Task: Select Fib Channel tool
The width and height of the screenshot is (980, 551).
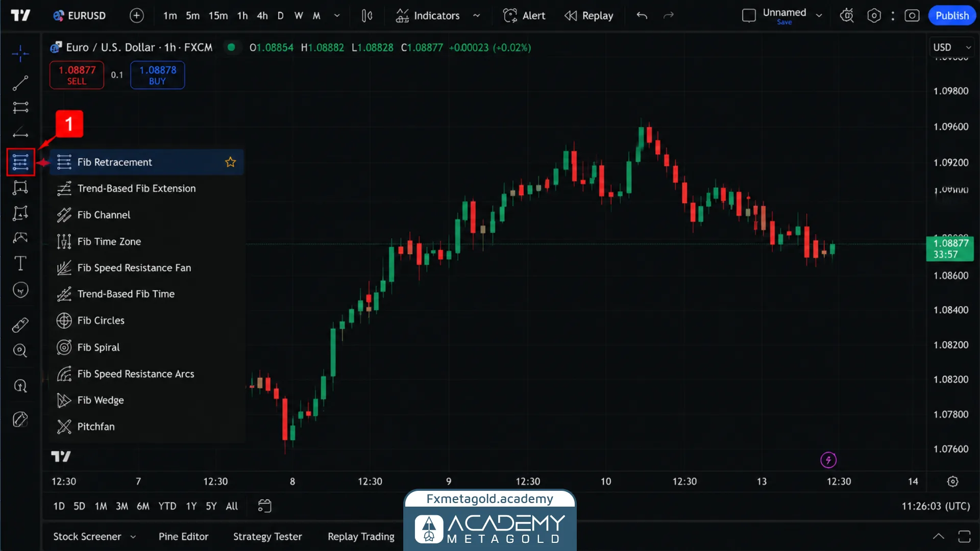Action: 147,215
